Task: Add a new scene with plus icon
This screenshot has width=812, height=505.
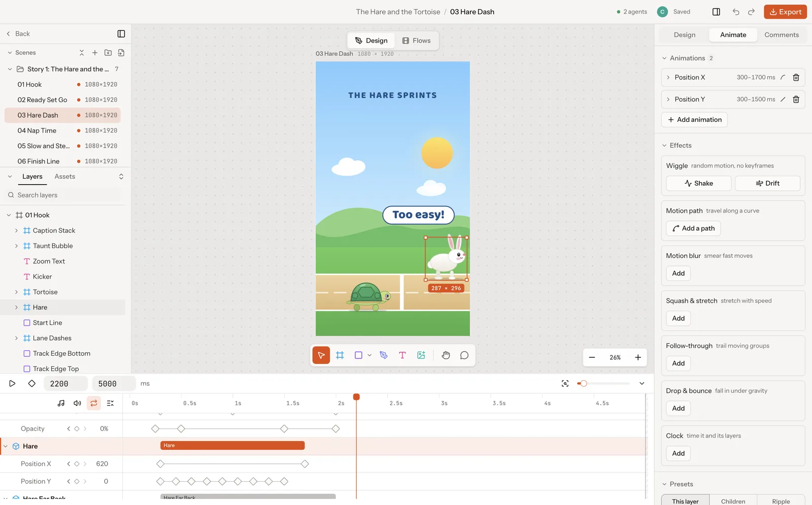Action: click(94, 53)
